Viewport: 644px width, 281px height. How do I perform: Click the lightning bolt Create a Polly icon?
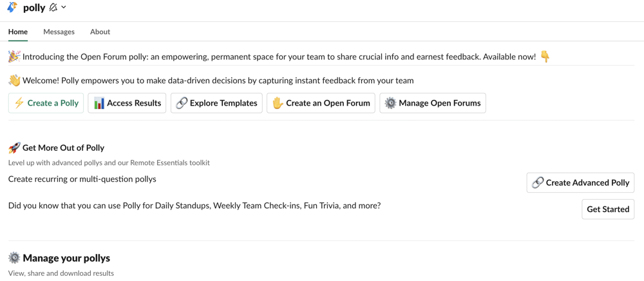19,103
